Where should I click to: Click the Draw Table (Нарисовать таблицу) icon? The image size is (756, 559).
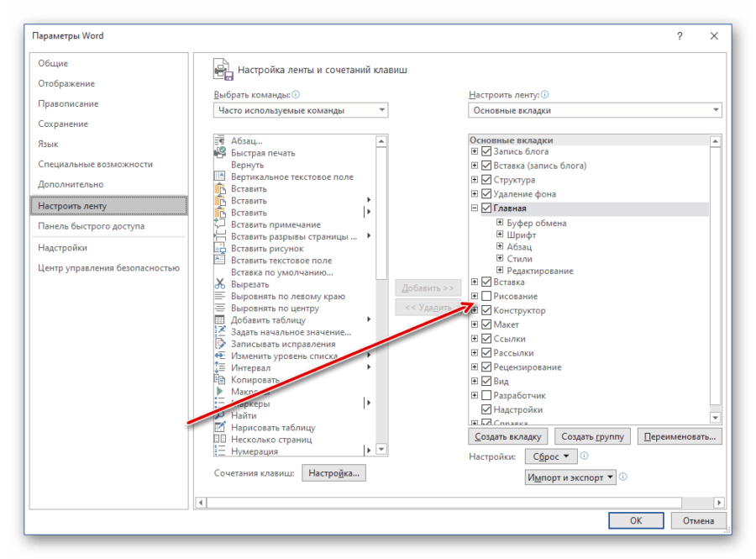[x=220, y=427]
